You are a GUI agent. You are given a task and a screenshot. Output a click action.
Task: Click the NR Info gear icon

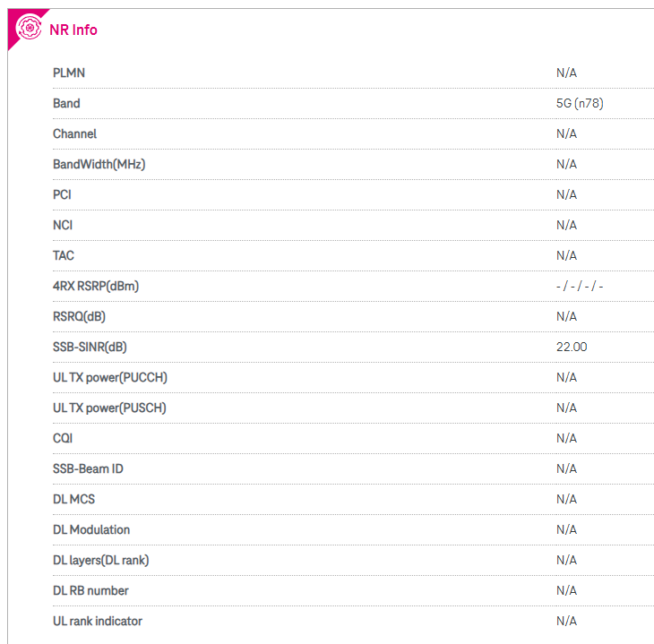coord(29,28)
